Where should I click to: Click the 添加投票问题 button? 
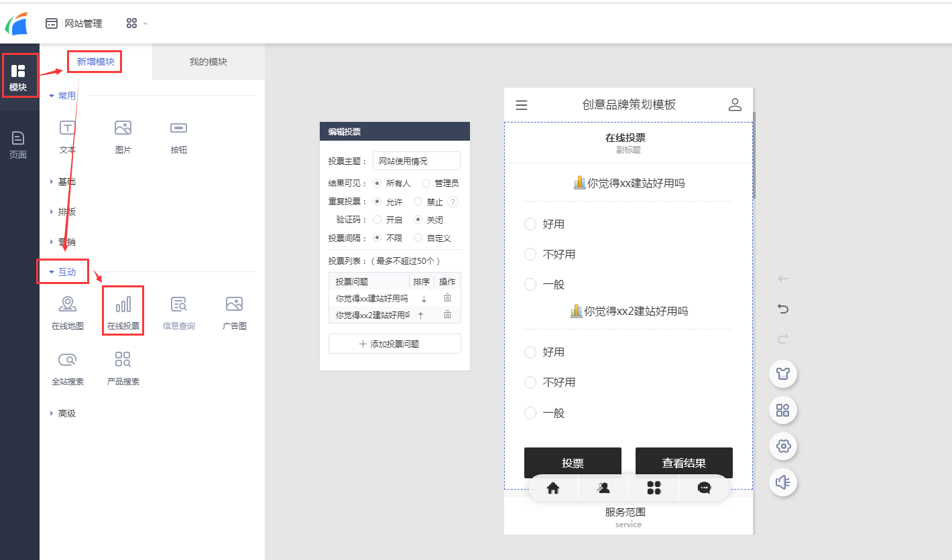coord(394,343)
